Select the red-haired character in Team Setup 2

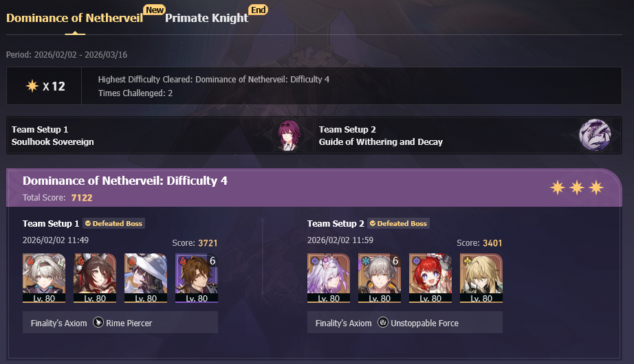430,278
